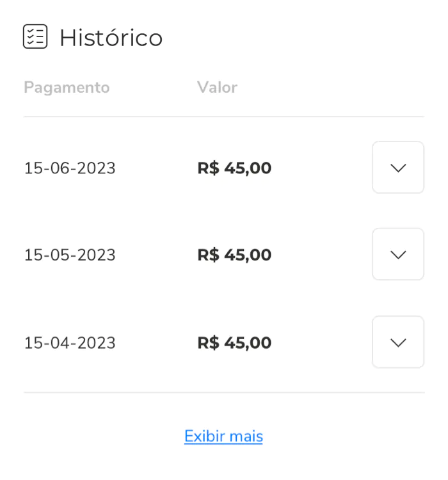Viewport: 448px width, 480px height.
Task: Click the Histórico section heading
Action: pos(111,38)
